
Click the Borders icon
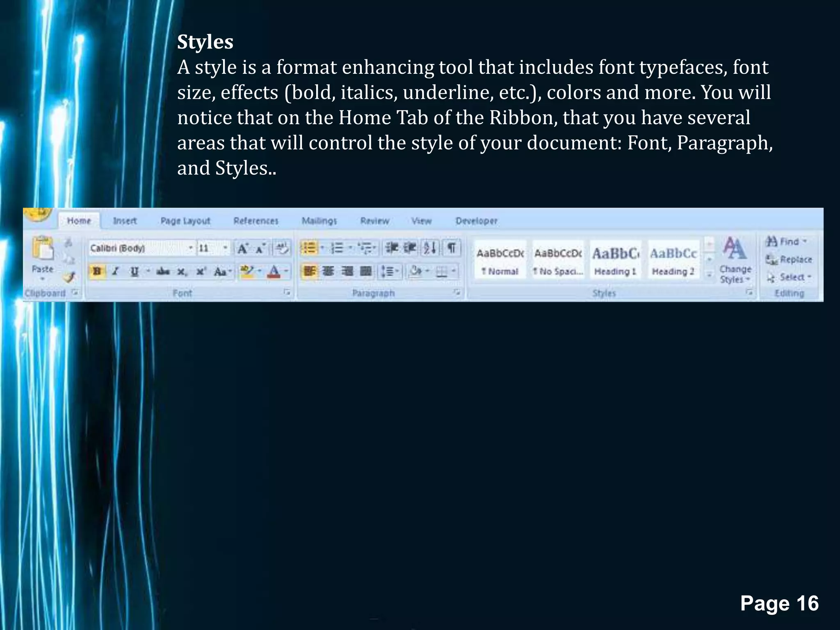click(x=442, y=272)
